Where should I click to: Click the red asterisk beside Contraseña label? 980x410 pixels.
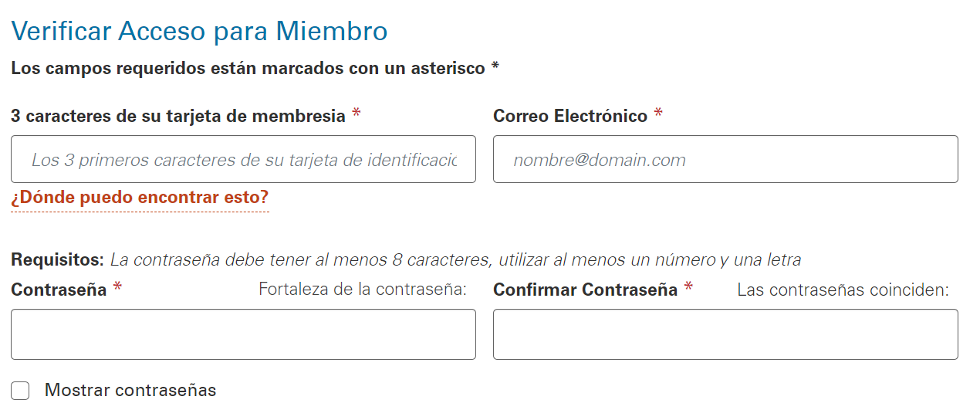(x=117, y=289)
